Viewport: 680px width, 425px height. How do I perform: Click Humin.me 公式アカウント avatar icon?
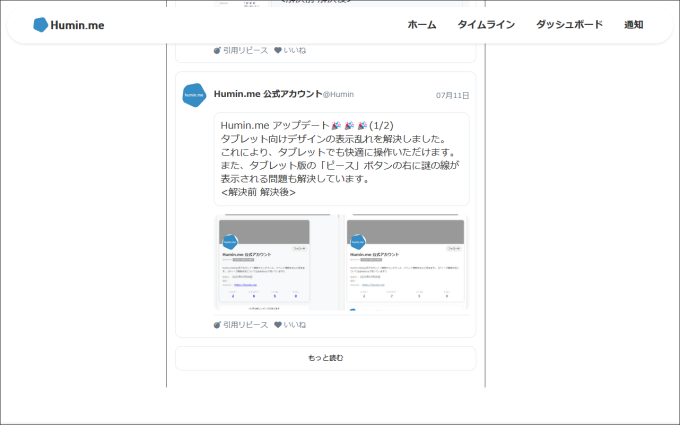194,95
